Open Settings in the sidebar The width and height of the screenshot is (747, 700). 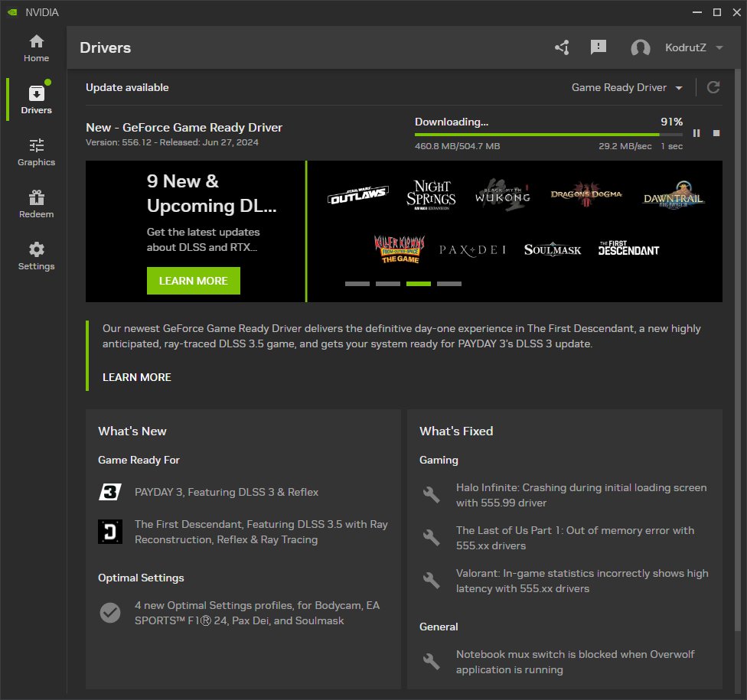[36, 256]
